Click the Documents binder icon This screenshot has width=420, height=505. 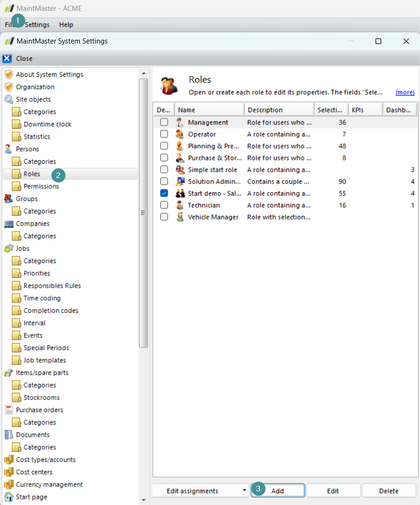click(9, 434)
